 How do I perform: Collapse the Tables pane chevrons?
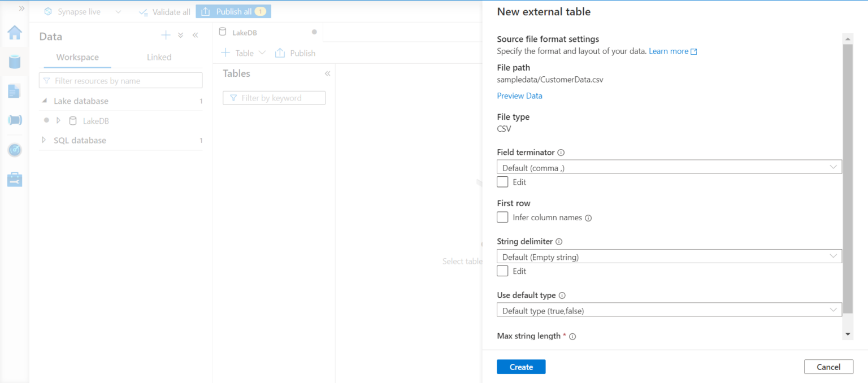(x=327, y=73)
